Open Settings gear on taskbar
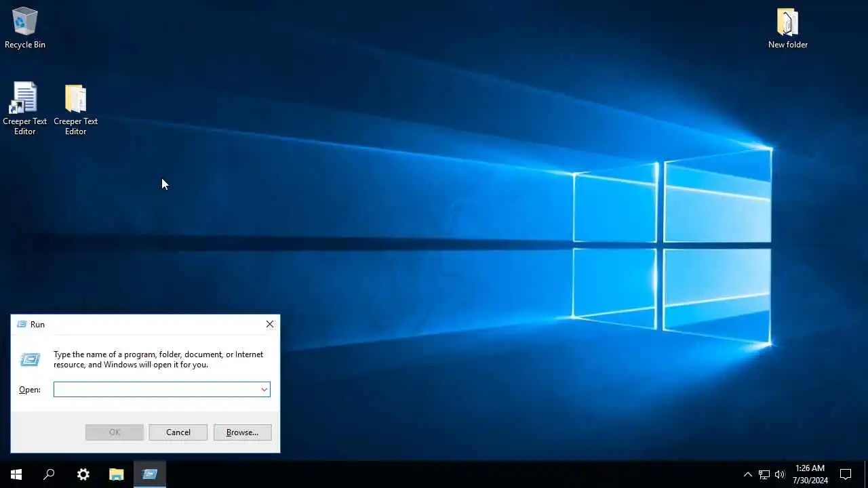This screenshot has width=868, height=488. [x=83, y=474]
